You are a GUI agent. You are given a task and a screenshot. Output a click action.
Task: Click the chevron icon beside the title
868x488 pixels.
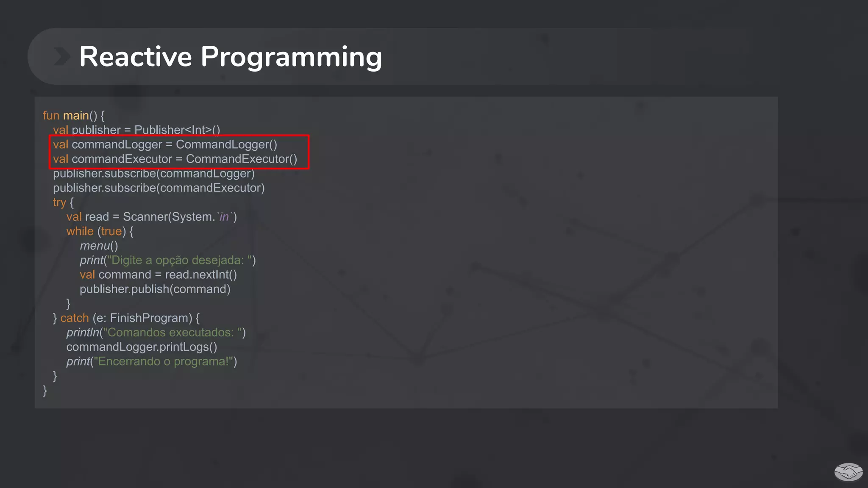62,56
